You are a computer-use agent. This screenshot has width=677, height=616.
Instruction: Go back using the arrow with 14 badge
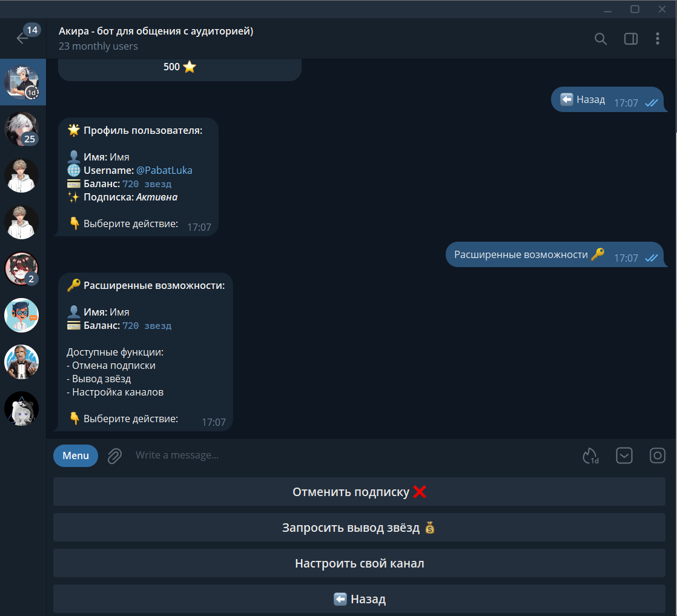[23, 38]
